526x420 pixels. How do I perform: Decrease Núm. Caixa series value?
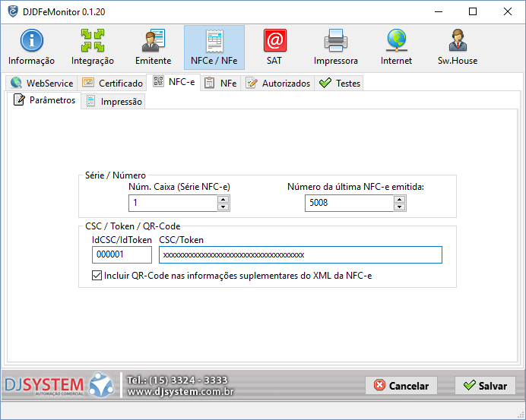pos(223,207)
